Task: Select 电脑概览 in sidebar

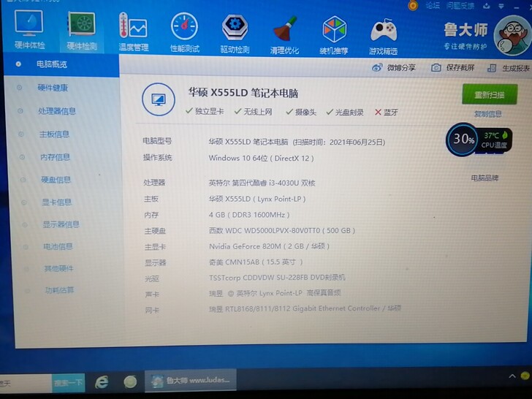Action: pyautogui.click(x=61, y=64)
